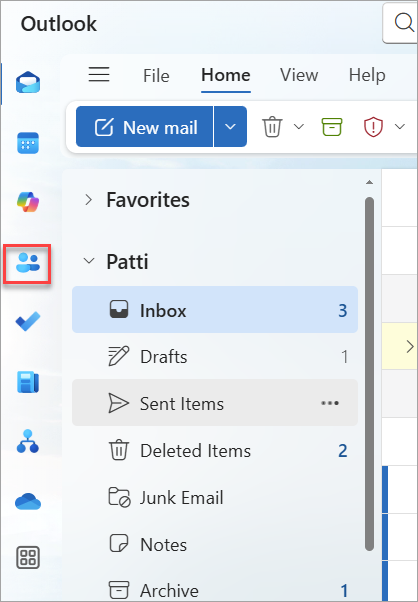Click the green Archive box icon
418x602 pixels.
click(332, 127)
